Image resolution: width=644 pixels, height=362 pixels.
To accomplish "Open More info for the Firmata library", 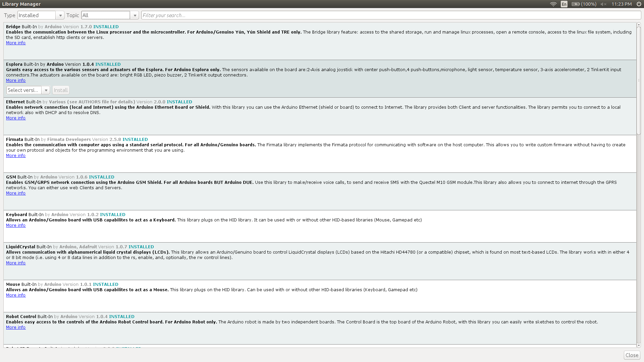I will click(15, 155).
